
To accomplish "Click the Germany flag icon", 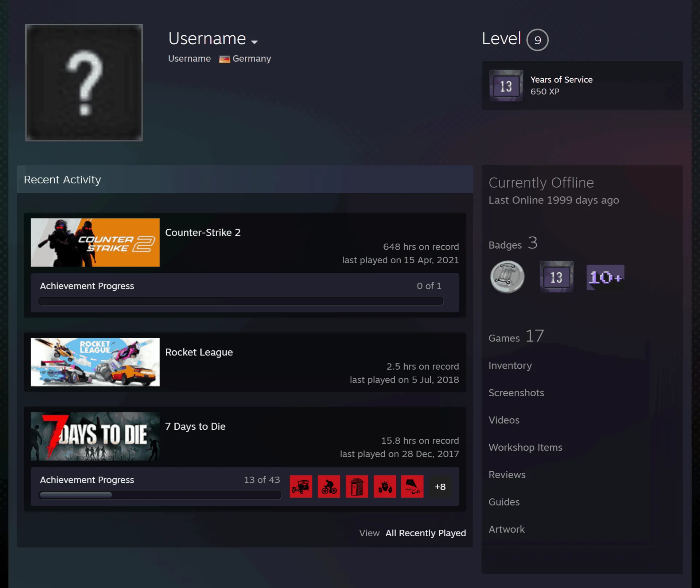I will click(224, 59).
